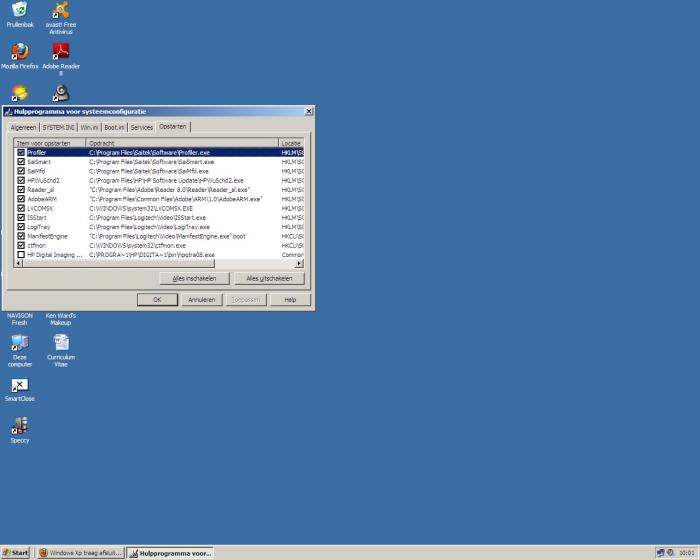Select the ManifestEngine.exe boot command text
Viewport: 700px width, 560px height.
167,236
